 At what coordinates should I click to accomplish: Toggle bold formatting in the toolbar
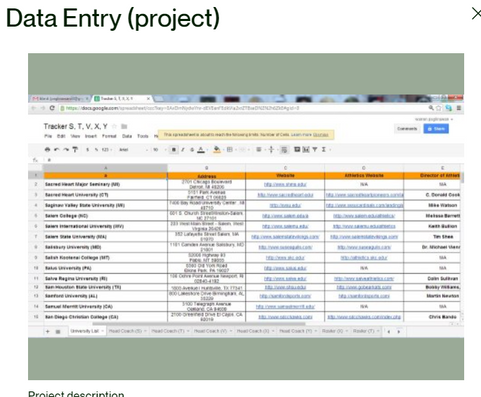(x=174, y=150)
